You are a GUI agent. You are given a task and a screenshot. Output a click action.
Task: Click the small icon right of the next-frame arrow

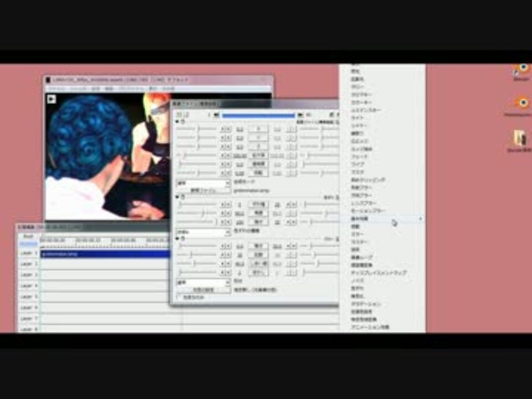point(309,115)
